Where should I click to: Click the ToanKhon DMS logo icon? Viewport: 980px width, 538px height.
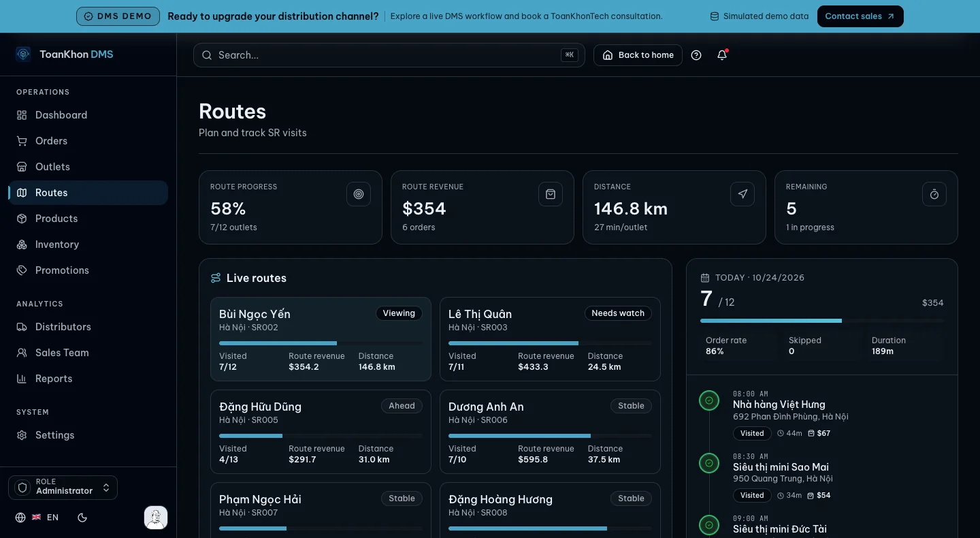23,54
